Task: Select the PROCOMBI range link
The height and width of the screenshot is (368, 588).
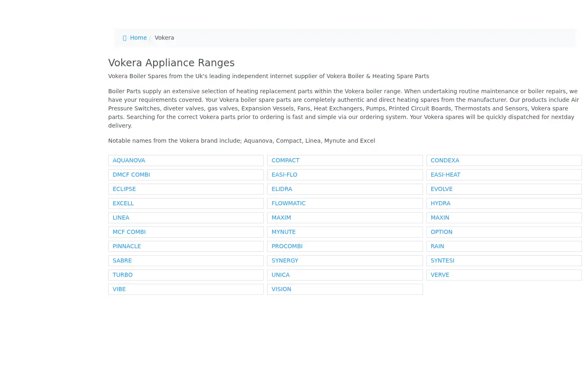Action: (345, 246)
